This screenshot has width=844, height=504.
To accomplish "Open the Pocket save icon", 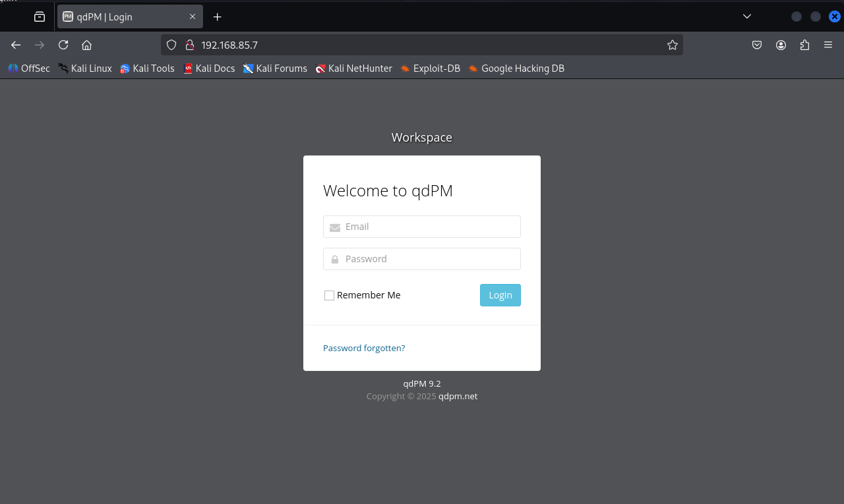I will 757,45.
